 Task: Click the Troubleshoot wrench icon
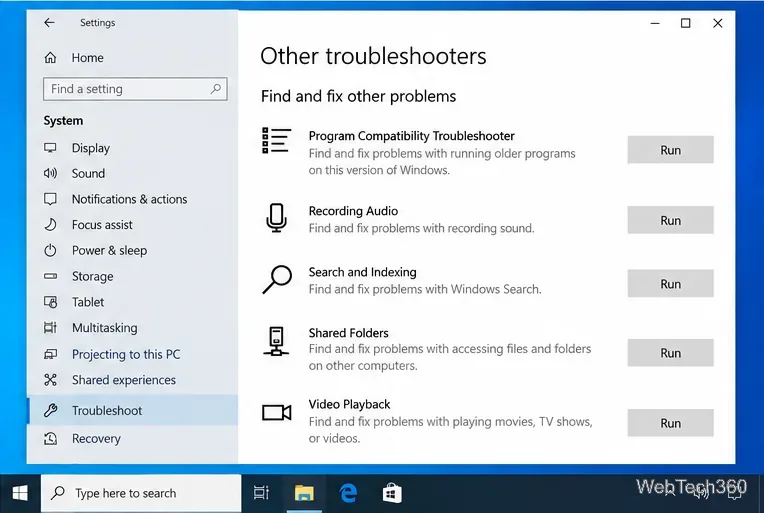[50, 410]
